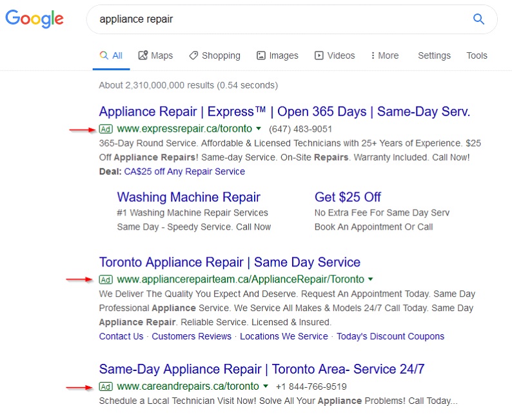Click the blue search magnifier icon

click(478, 19)
